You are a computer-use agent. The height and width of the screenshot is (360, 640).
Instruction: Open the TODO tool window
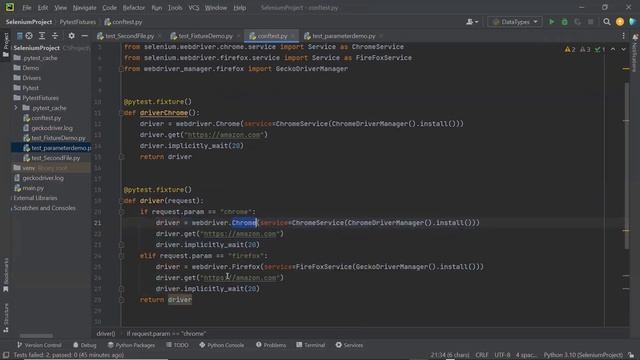click(x=177, y=345)
